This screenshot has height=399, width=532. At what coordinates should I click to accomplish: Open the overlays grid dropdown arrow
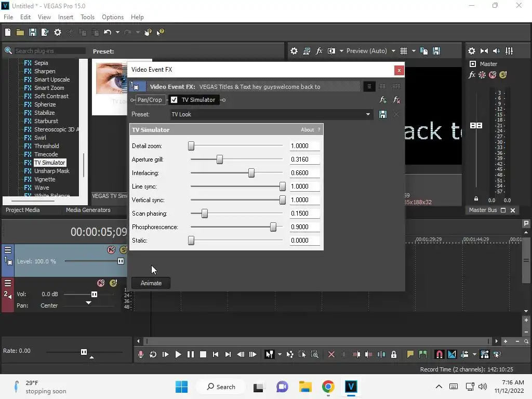[414, 51]
